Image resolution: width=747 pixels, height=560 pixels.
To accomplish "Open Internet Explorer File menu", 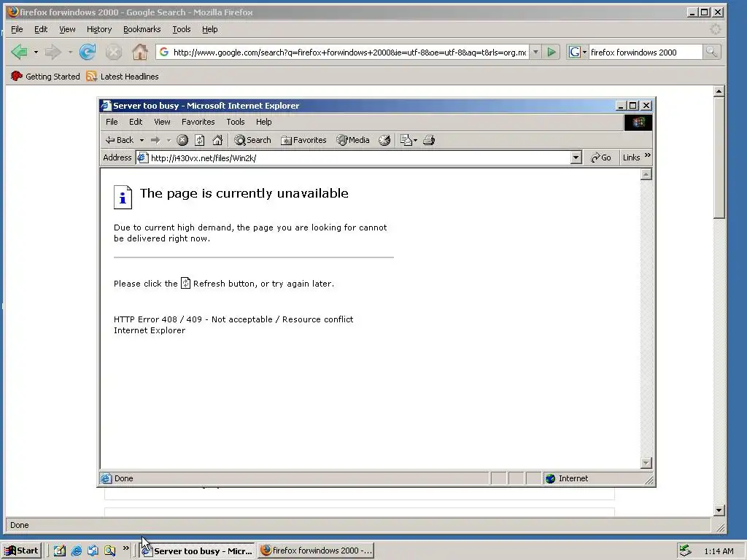I will point(112,122).
